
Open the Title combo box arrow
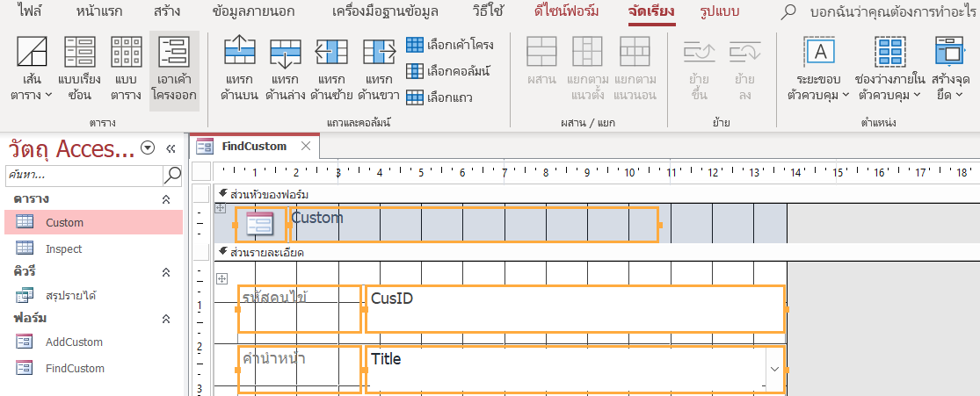click(x=772, y=369)
